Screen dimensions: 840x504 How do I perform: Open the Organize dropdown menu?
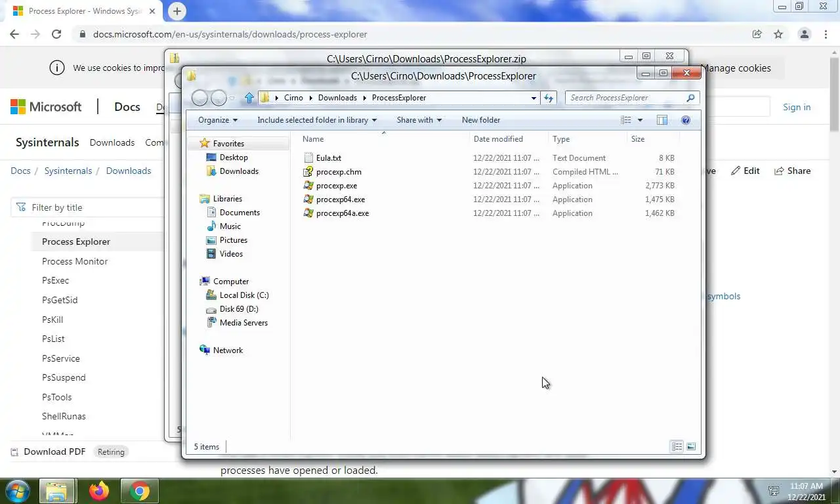pyautogui.click(x=218, y=120)
